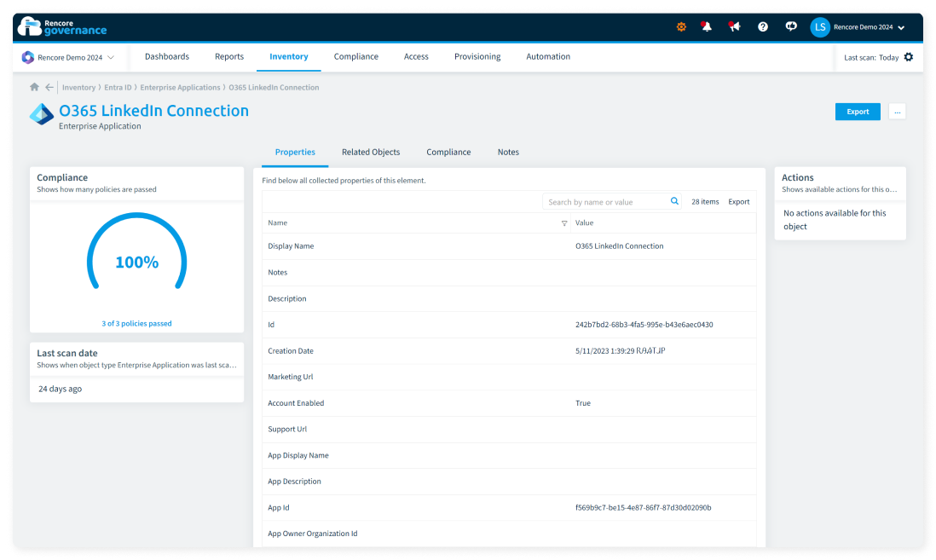Switch to the Notes tab
The width and height of the screenshot is (936, 560).
(509, 153)
